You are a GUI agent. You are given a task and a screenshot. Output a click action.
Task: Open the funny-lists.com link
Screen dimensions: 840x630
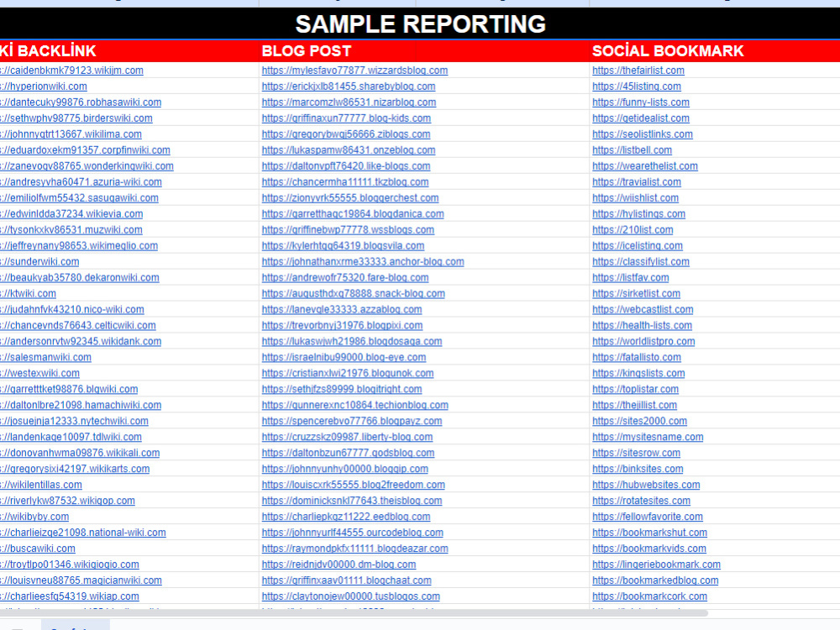coord(641,102)
